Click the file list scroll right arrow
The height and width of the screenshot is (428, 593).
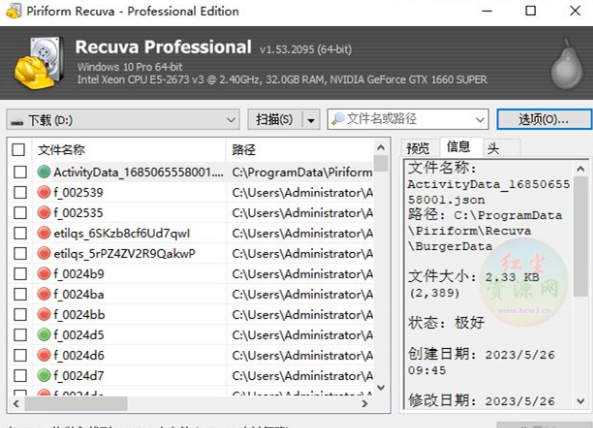[x=365, y=403]
